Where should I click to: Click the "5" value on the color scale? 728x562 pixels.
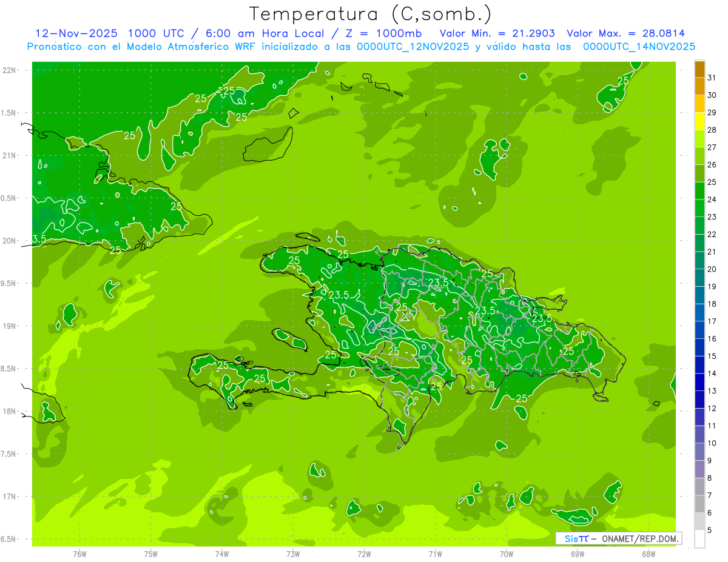click(709, 530)
